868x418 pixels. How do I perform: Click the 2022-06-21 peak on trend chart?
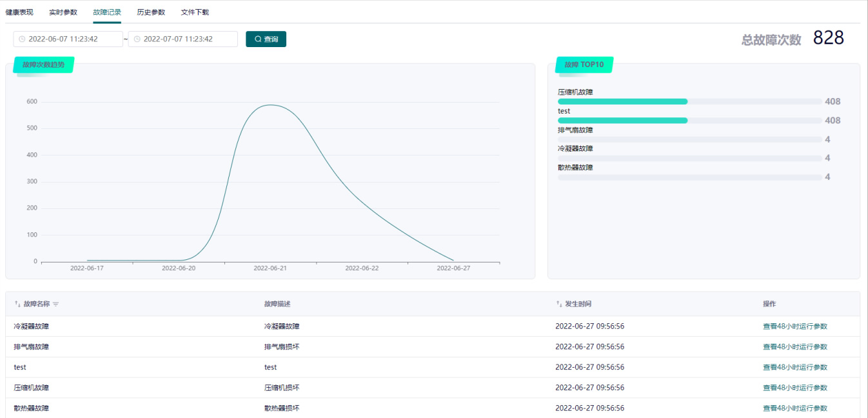tap(270, 105)
